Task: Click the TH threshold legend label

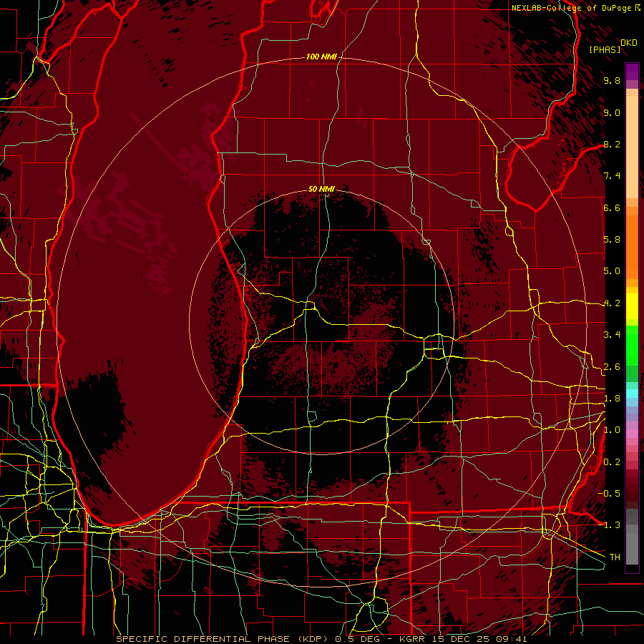Action: (x=615, y=557)
